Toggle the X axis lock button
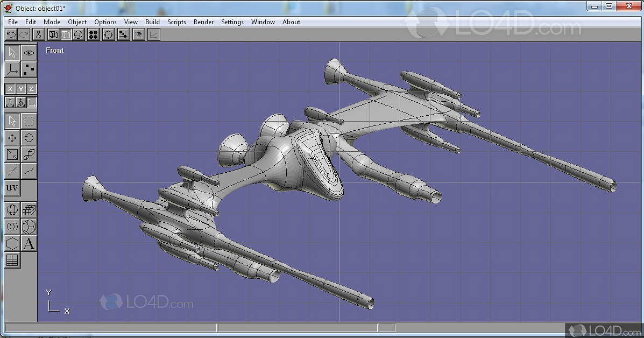This screenshot has height=338, width=644. pyautogui.click(x=10, y=89)
